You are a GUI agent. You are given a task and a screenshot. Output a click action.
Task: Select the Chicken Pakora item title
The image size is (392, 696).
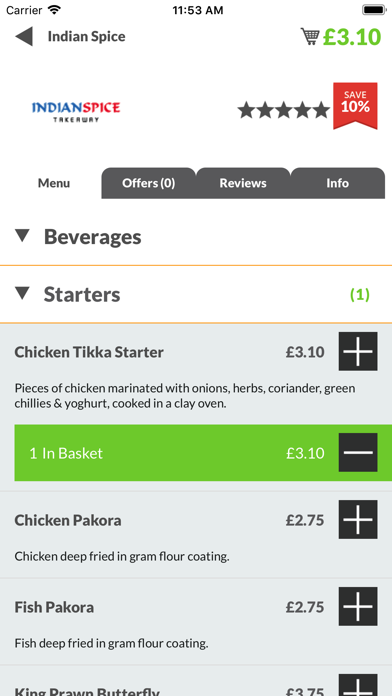click(68, 520)
